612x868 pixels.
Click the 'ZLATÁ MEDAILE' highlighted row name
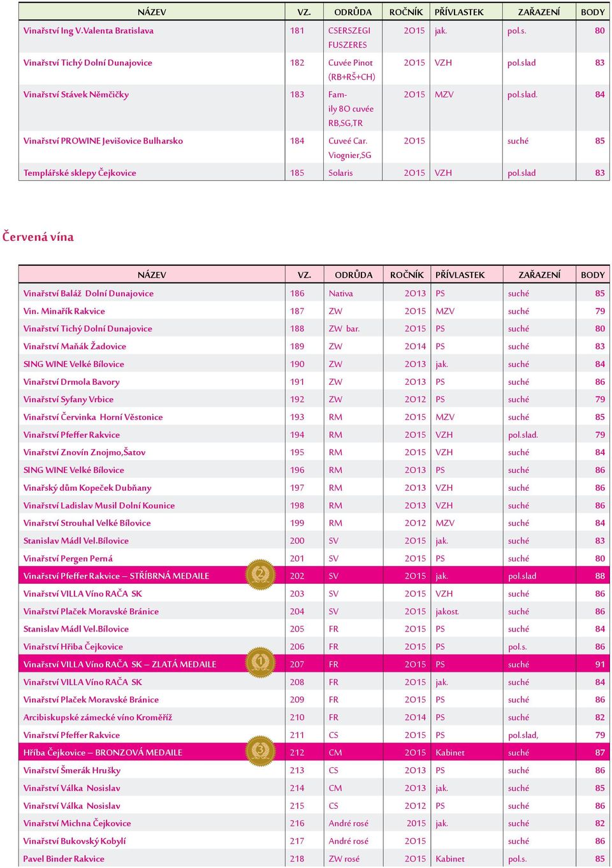pyautogui.click(x=120, y=665)
